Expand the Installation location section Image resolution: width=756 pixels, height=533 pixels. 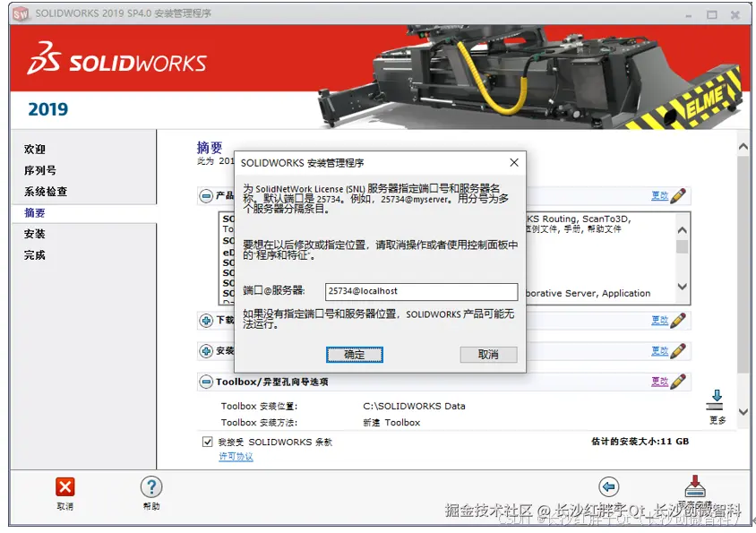pos(206,351)
